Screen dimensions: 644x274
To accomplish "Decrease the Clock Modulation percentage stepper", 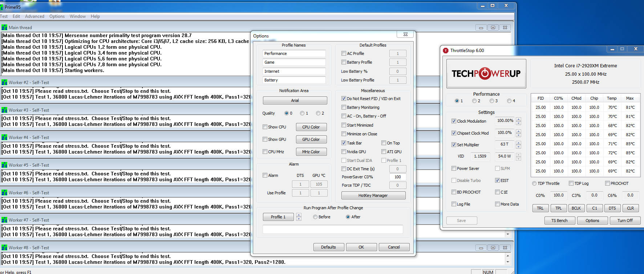I will tap(518, 123).
